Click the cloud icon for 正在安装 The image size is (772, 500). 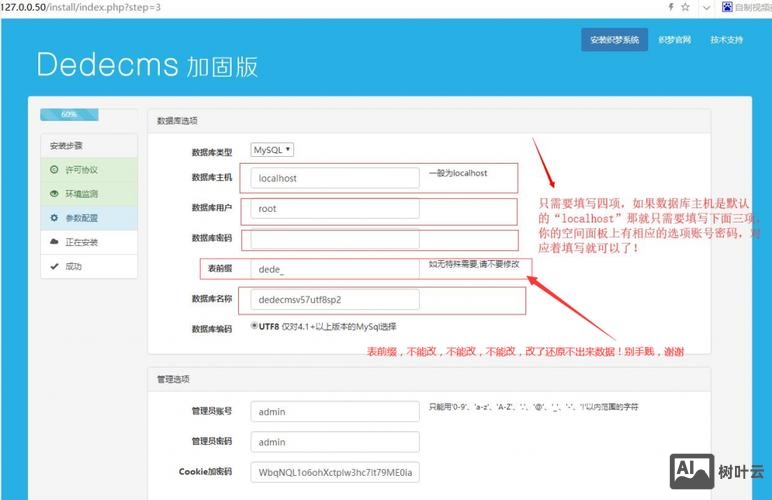(54, 242)
